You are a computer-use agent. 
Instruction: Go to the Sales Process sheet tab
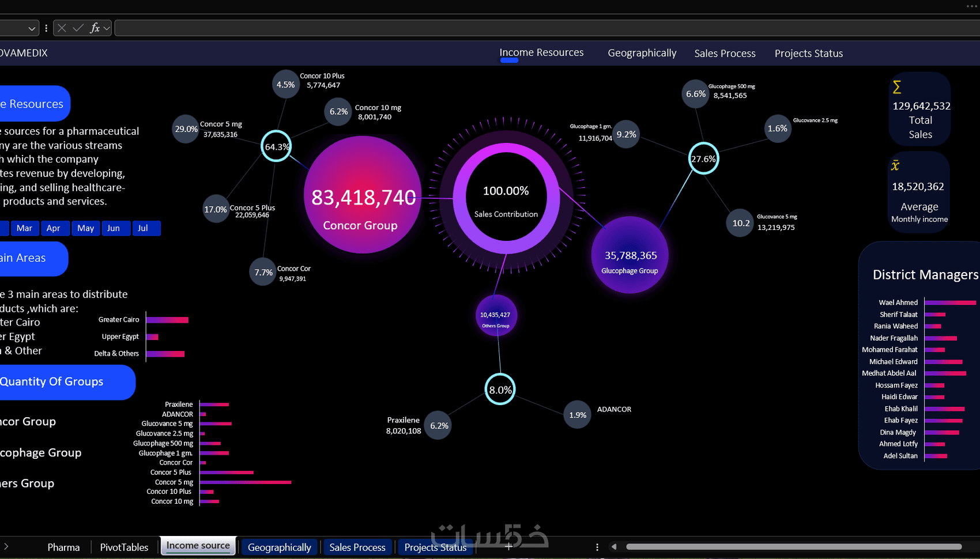357,547
